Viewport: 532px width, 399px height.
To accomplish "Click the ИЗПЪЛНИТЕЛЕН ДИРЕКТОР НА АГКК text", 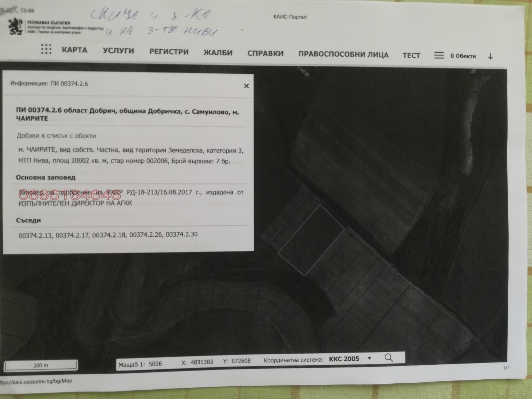I will (75, 203).
